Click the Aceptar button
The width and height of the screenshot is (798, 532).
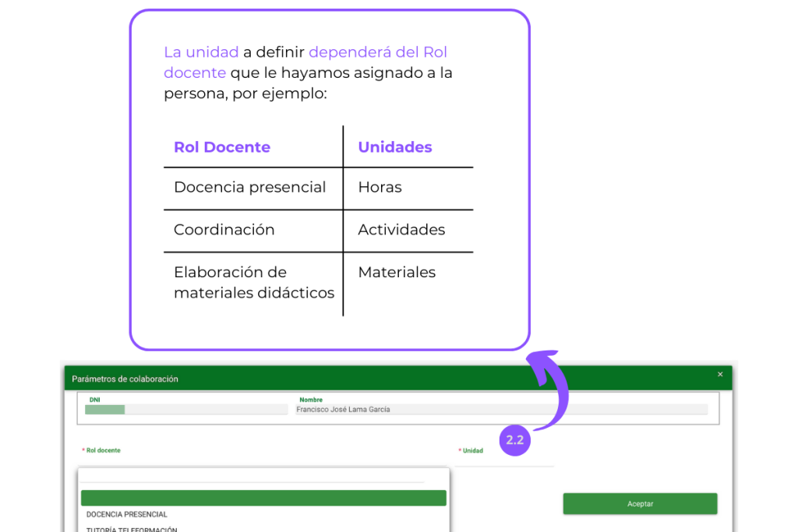640,503
